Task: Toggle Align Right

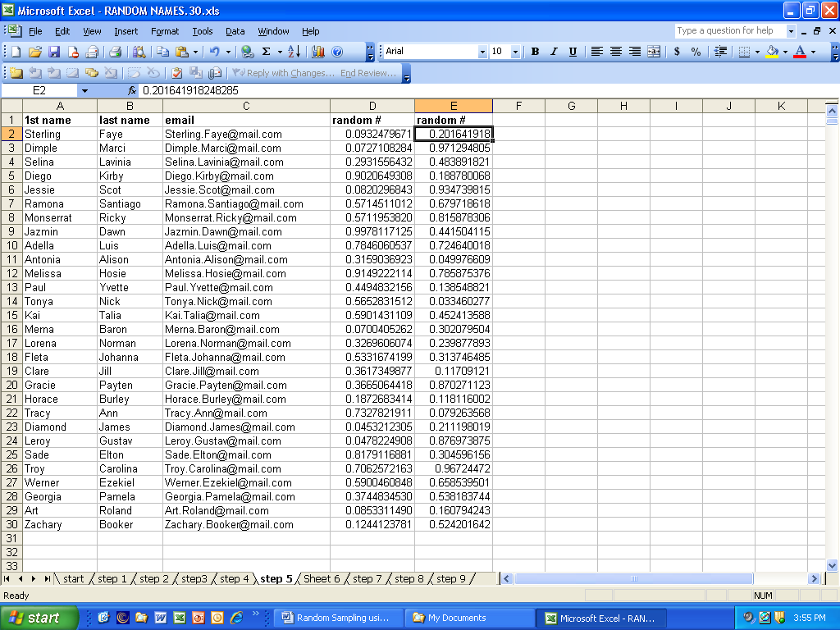Action: pyautogui.click(x=635, y=52)
